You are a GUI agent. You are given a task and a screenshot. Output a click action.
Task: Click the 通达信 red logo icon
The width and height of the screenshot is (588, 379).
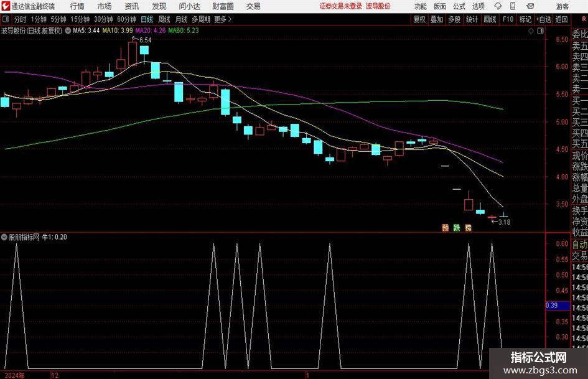[x=5, y=6]
